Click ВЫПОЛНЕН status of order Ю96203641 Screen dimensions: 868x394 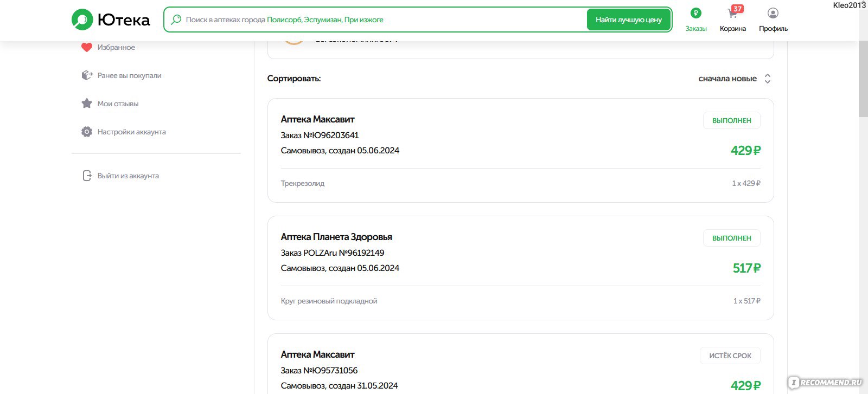pos(732,120)
